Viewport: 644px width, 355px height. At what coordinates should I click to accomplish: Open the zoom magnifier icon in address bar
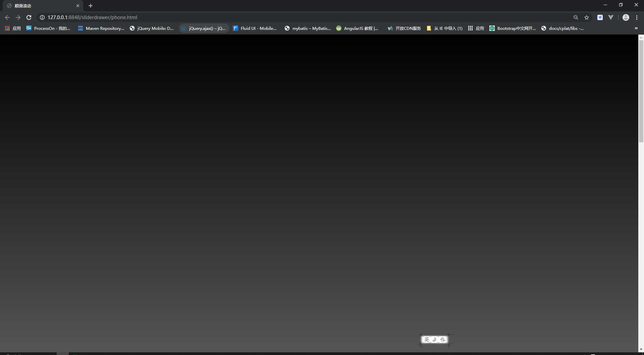576,17
